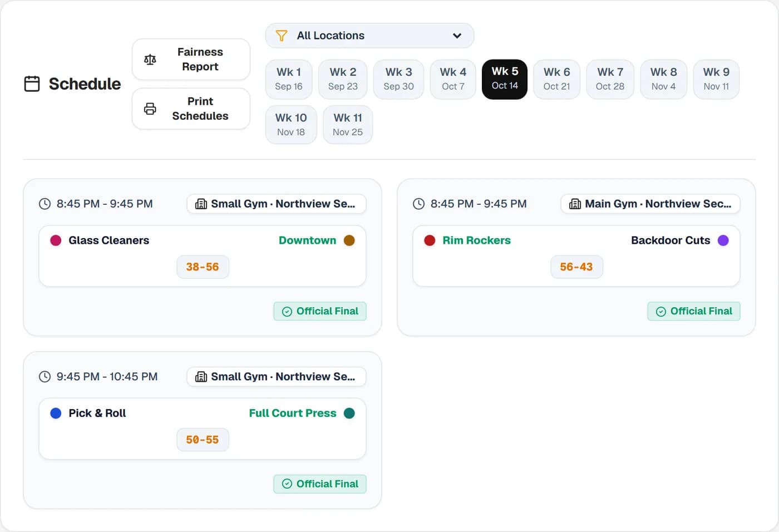Switch to Wk 2 Sep 23
The width and height of the screenshot is (779, 532).
click(x=343, y=79)
